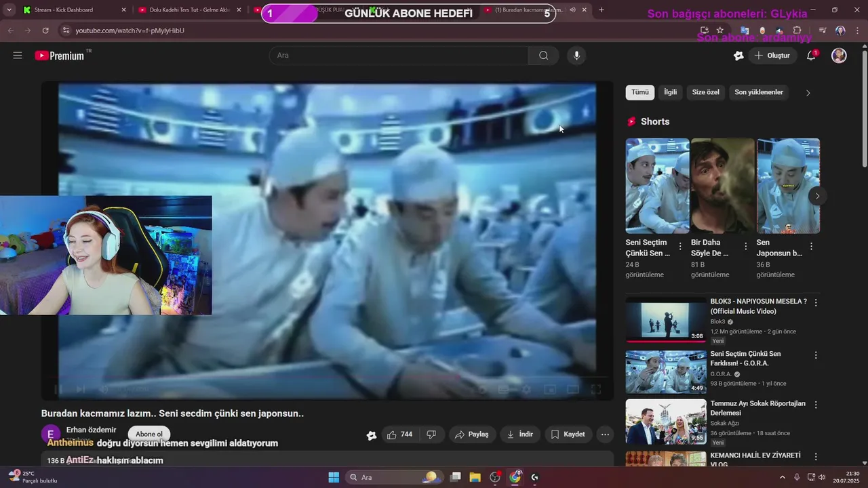
Task: Open the tab search dropdown arrow
Action: pyautogui.click(x=9, y=9)
